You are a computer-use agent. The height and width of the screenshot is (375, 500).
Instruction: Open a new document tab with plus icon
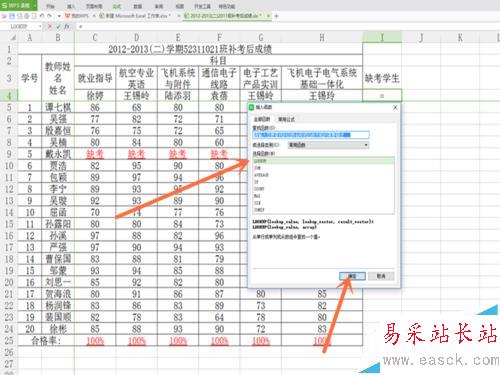(x=276, y=16)
